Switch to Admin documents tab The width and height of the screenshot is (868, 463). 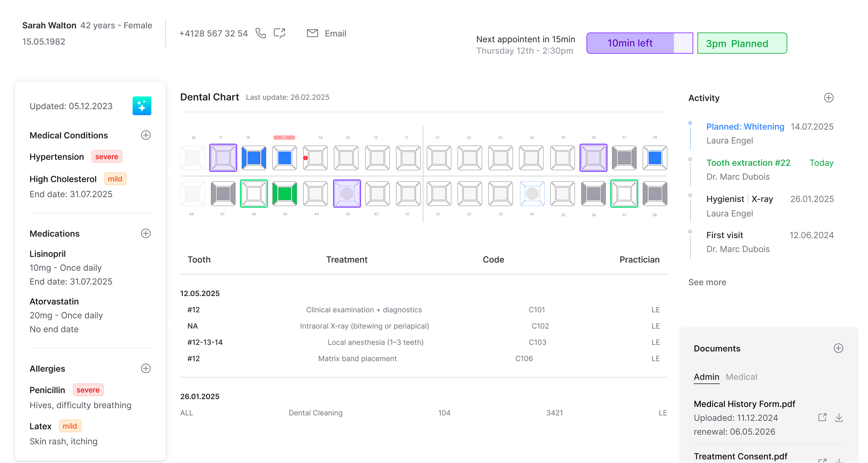pos(706,377)
